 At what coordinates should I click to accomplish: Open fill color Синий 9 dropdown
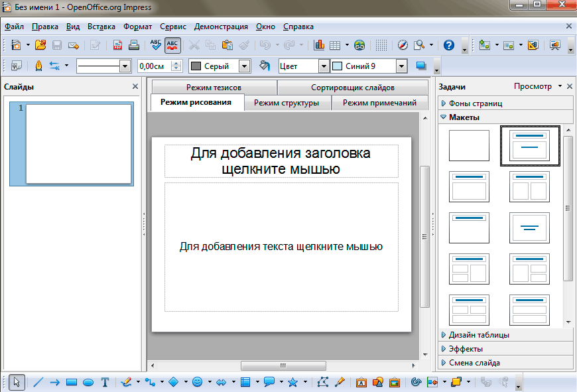401,66
